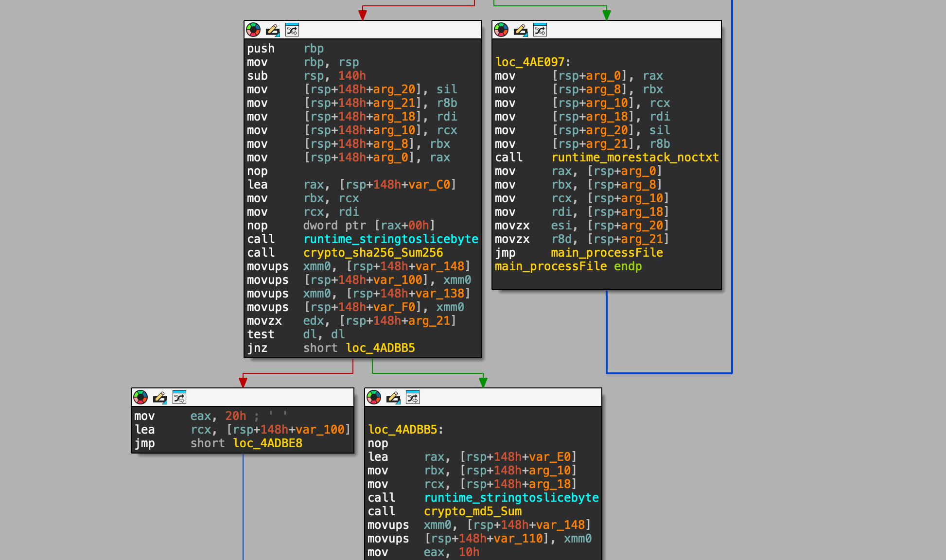Navigate to crypto_md5_Sum
The image size is (946, 560).
coord(473,511)
